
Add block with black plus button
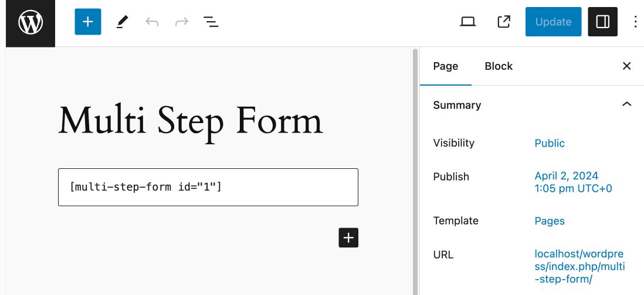coord(348,238)
